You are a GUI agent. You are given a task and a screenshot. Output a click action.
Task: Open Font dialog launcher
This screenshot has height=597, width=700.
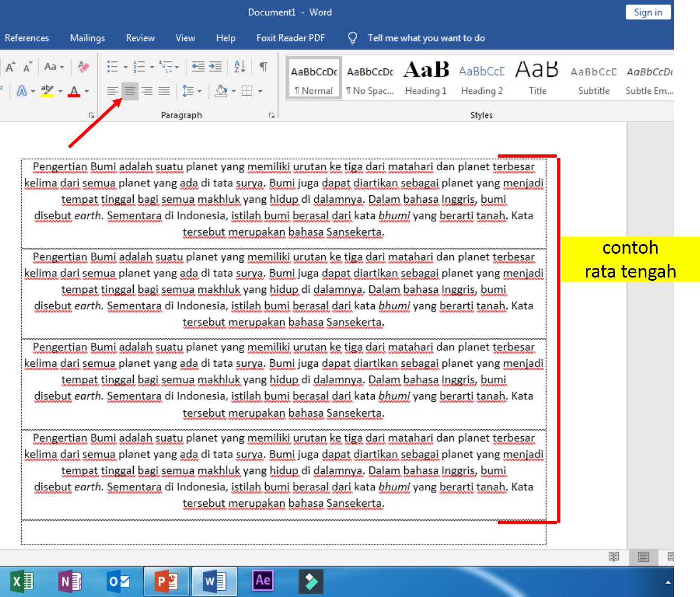tap(91, 115)
